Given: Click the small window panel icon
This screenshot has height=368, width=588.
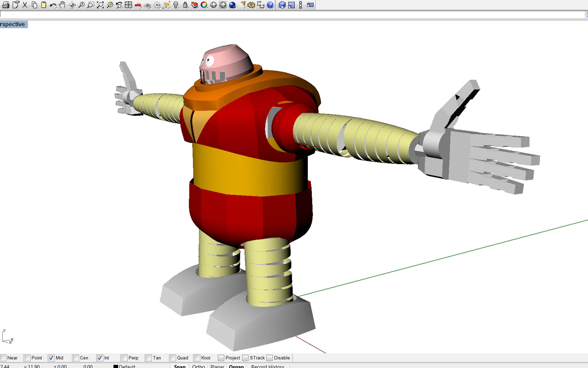Looking at the screenshot, I should click(x=310, y=5).
